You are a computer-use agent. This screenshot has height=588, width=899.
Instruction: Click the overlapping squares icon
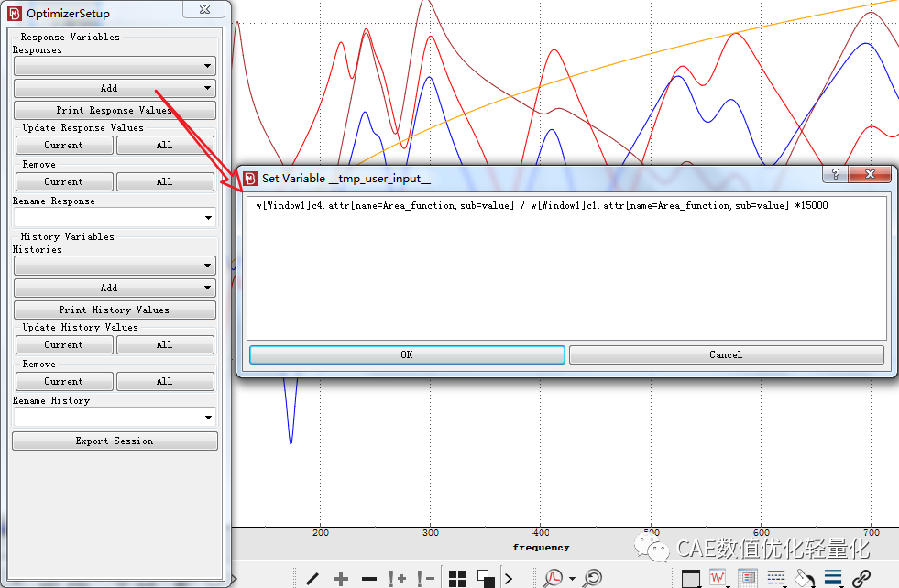(486, 578)
